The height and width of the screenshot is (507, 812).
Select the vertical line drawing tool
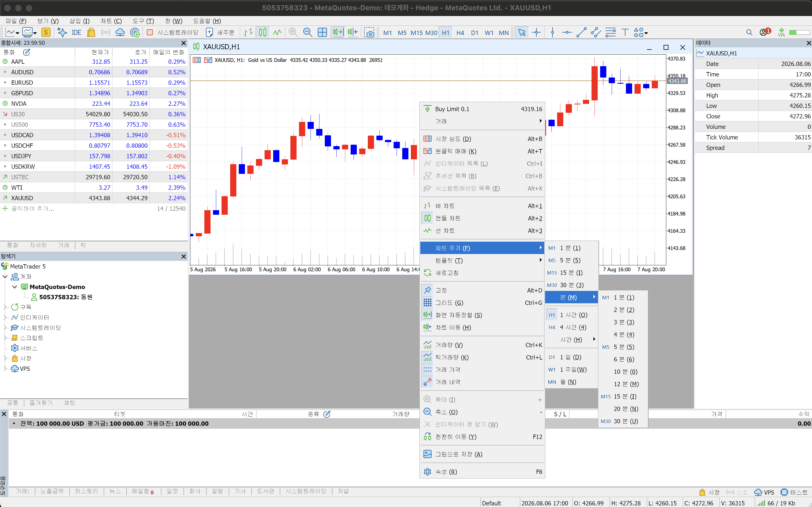tap(552, 33)
